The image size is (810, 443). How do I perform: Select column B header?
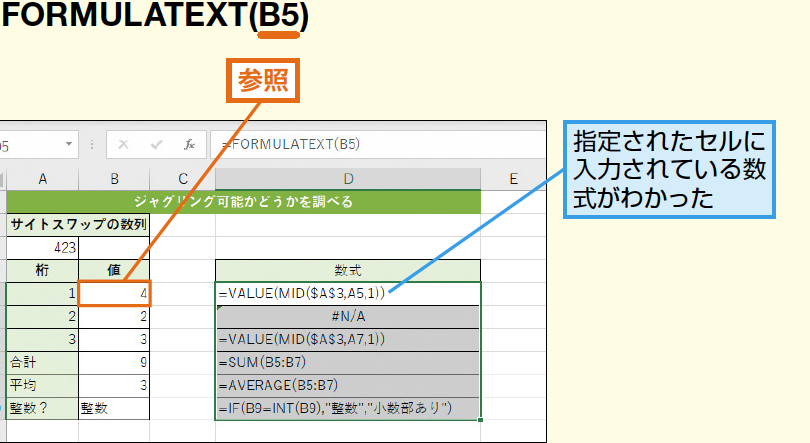coord(114,179)
